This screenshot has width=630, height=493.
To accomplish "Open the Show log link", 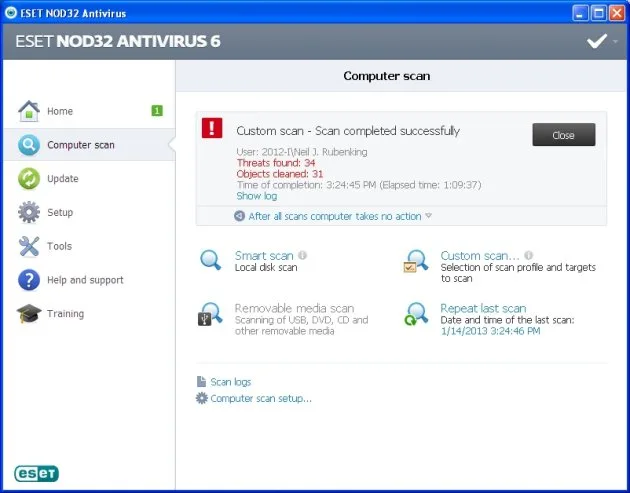I will 257,196.
